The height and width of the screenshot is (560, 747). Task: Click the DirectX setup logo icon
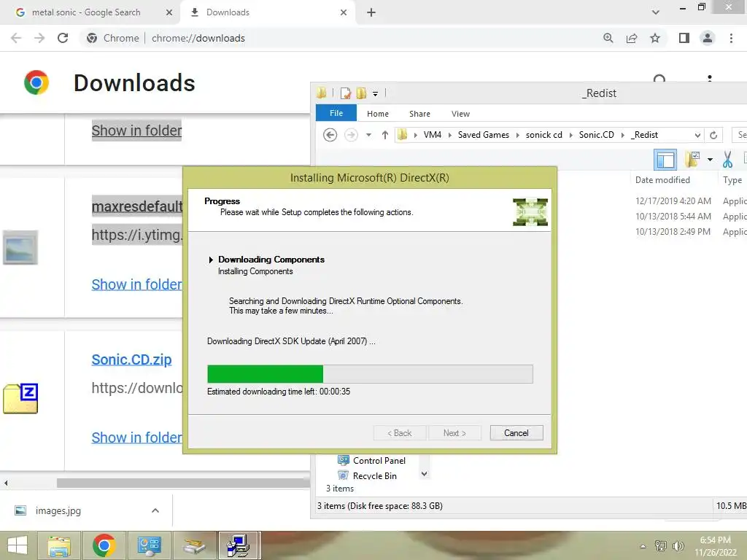click(530, 212)
